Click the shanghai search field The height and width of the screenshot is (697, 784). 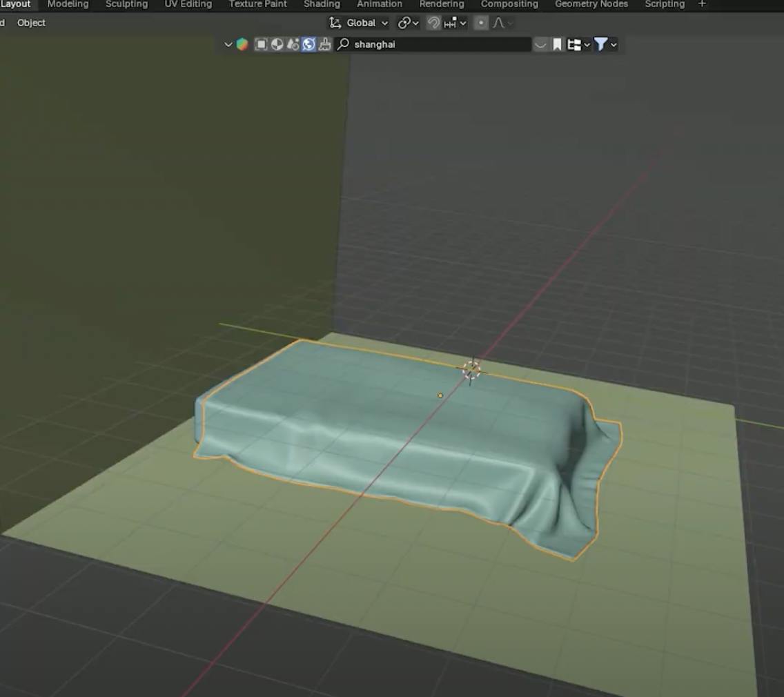click(433, 44)
